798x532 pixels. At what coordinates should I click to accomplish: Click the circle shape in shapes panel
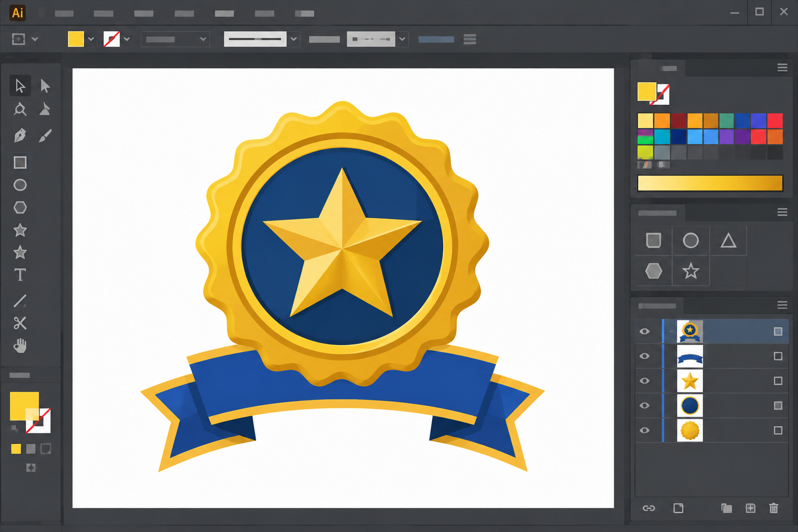pos(690,240)
